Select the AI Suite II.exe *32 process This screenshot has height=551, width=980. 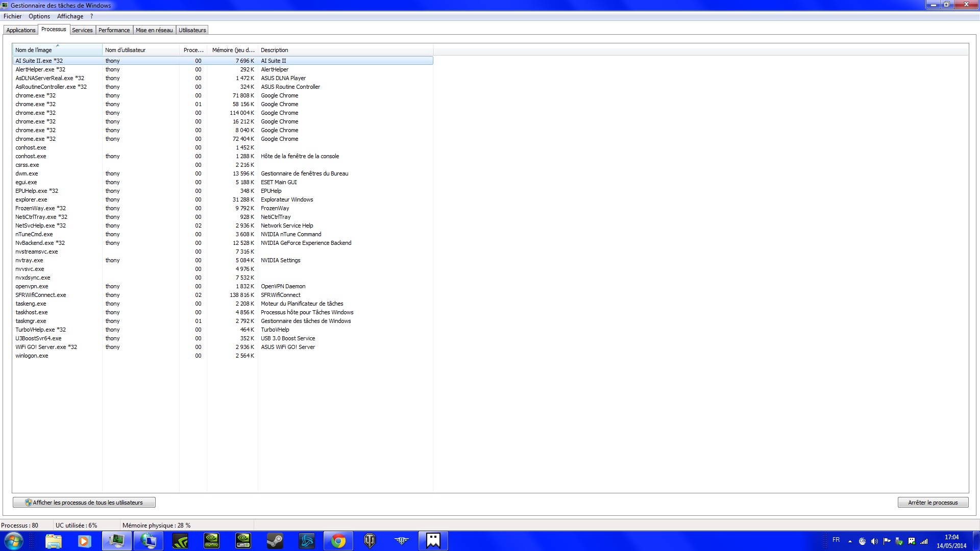click(223, 61)
